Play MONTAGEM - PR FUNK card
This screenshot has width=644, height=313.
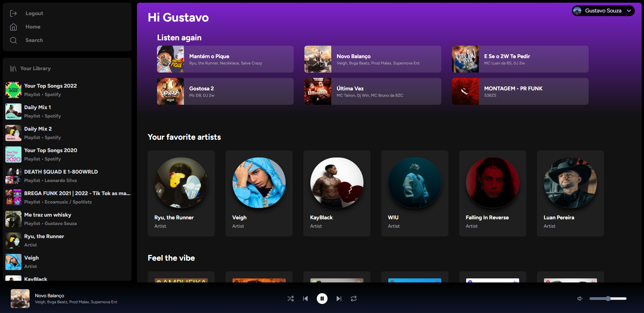[520, 91]
